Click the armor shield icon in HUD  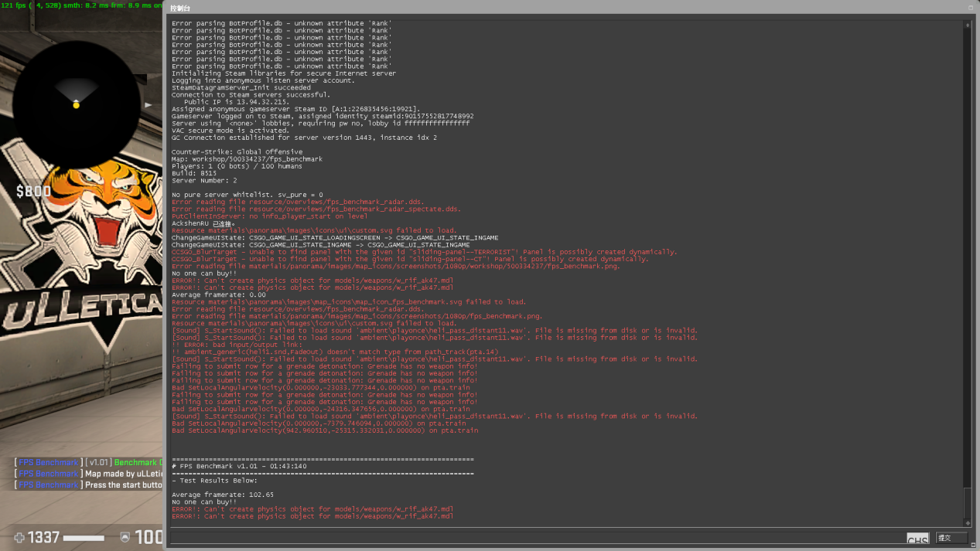[x=125, y=537]
